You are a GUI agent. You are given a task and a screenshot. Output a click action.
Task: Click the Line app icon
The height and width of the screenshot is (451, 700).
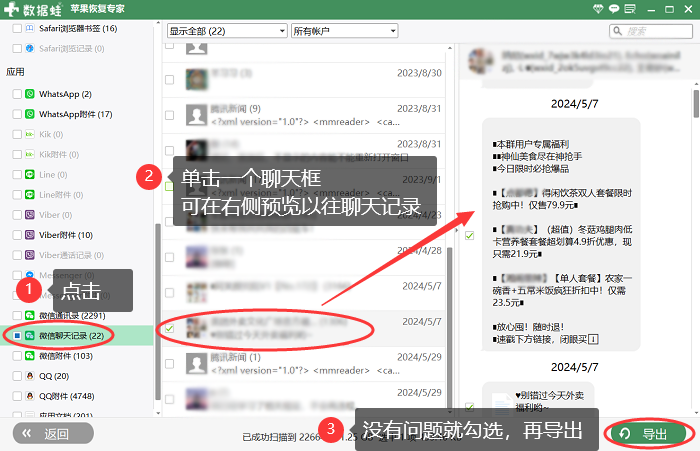pyautogui.click(x=29, y=174)
